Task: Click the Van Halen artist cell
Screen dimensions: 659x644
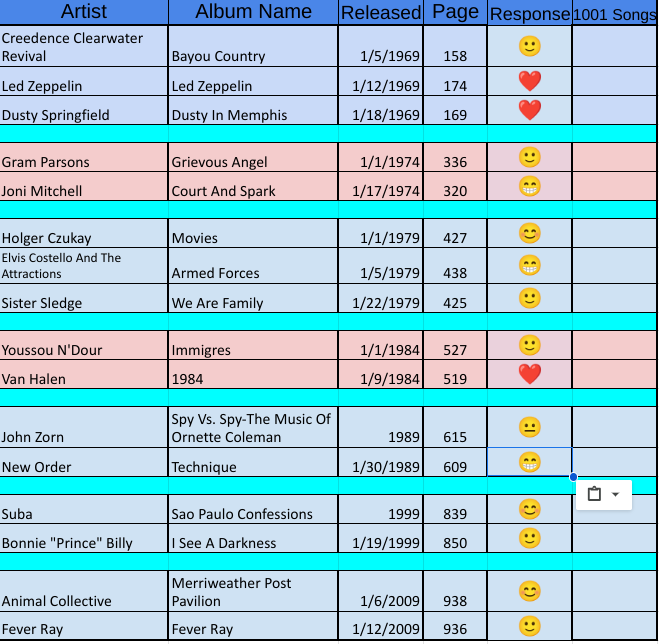Action: 84,374
